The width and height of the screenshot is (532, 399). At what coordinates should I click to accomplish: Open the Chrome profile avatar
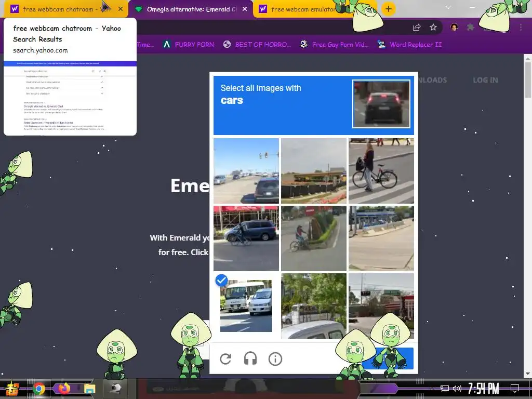[x=454, y=27]
